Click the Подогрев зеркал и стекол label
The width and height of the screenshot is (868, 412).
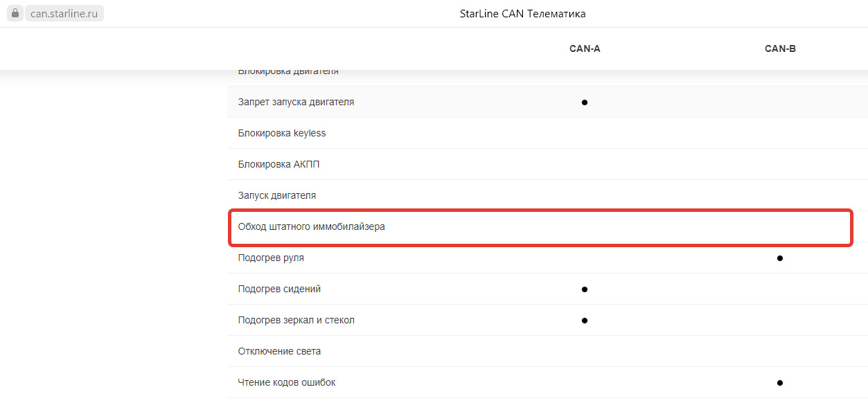296,320
